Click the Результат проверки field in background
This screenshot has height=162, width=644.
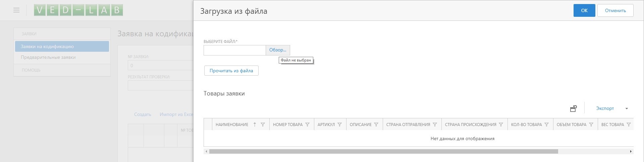(x=161, y=85)
